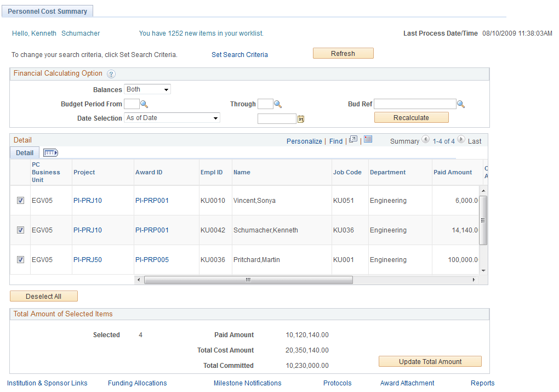Toggle the checkbox for Schumacher,Kenneth
Screen dimensions: 559x392
(x=20, y=230)
